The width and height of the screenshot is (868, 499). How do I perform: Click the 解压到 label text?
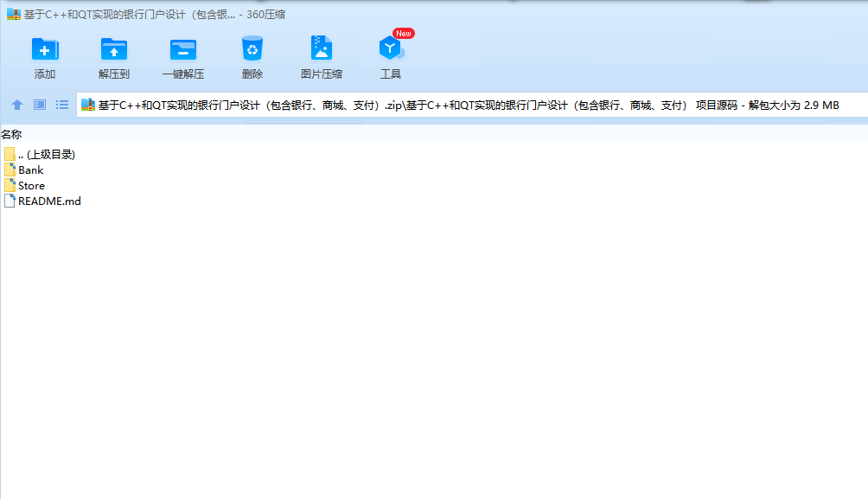pos(114,74)
